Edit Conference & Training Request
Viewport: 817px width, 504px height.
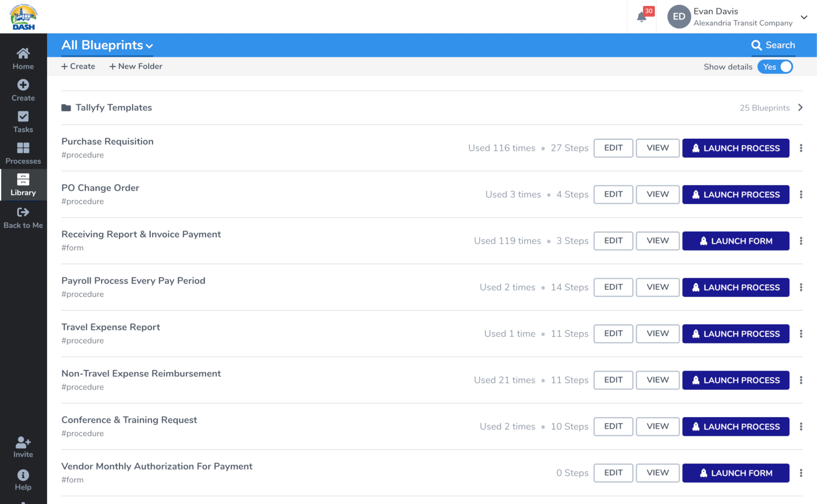point(613,426)
